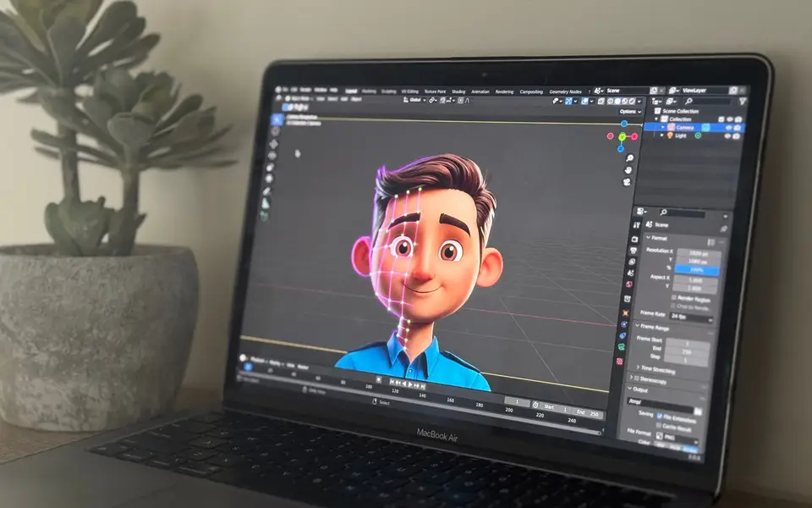
Task: Select the cursor tool in the left toolbar
Action: (x=275, y=132)
